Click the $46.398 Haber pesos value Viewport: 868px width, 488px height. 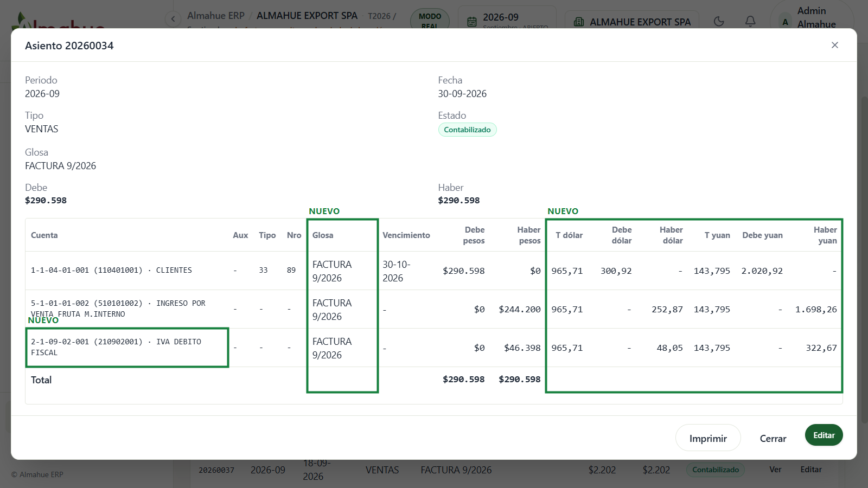(522, 348)
